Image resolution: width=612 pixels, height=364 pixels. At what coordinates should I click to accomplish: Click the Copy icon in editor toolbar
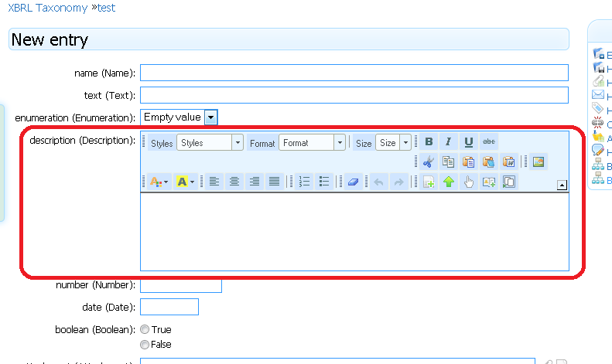click(449, 162)
